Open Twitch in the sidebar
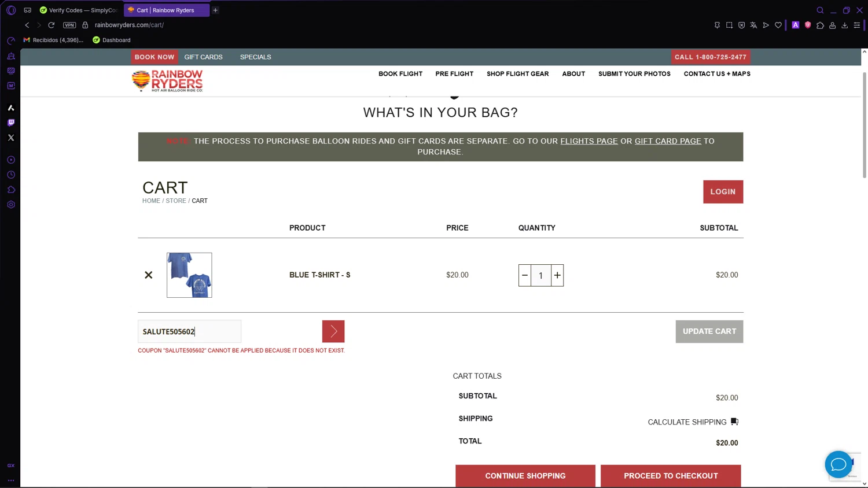This screenshot has width=868, height=488. pos(11,123)
